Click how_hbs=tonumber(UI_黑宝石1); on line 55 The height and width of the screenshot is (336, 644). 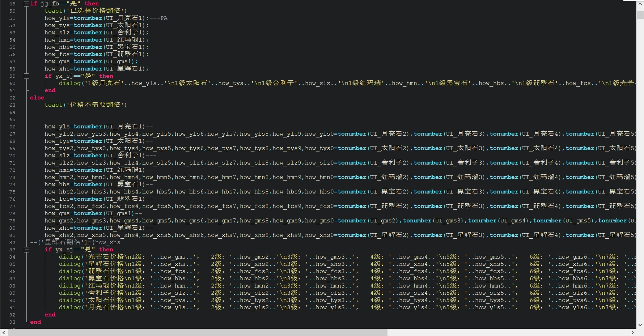pyautogui.click(x=97, y=47)
